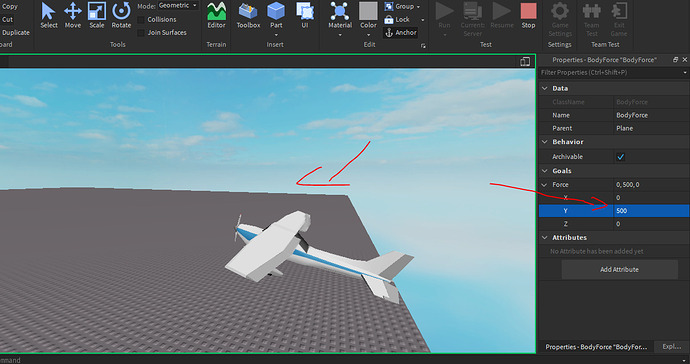Viewport: 690px width, 364px height.
Task: Collapse the Attributes section
Action: click(x=545, y=238)
